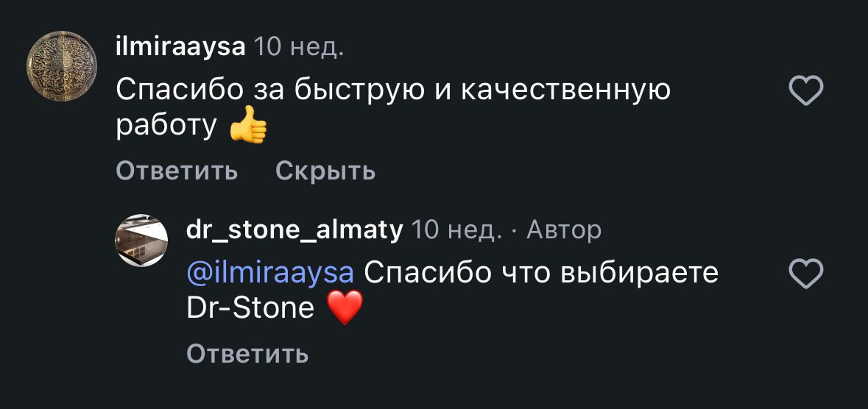Click the red heart emoji
This screenshot has height=409, width=868.
(344, 308)
